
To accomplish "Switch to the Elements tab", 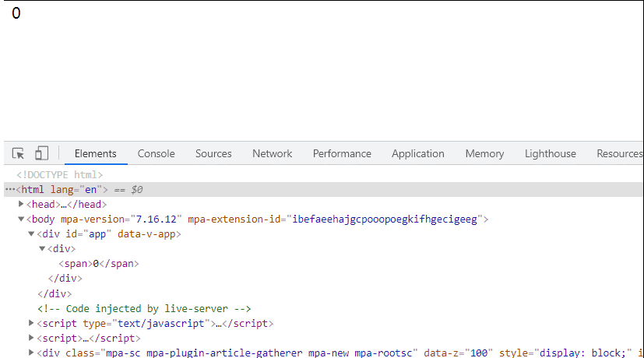I will click(x=95, y=153).
